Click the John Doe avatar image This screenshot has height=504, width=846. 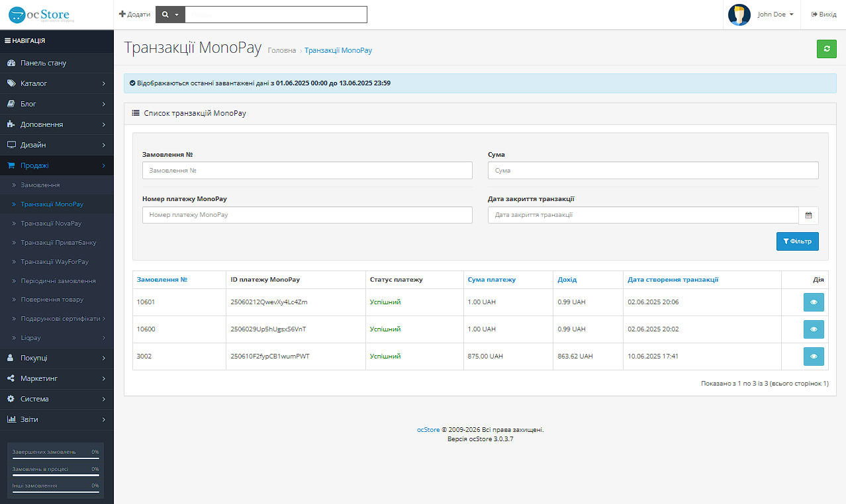tap(739, 15)
